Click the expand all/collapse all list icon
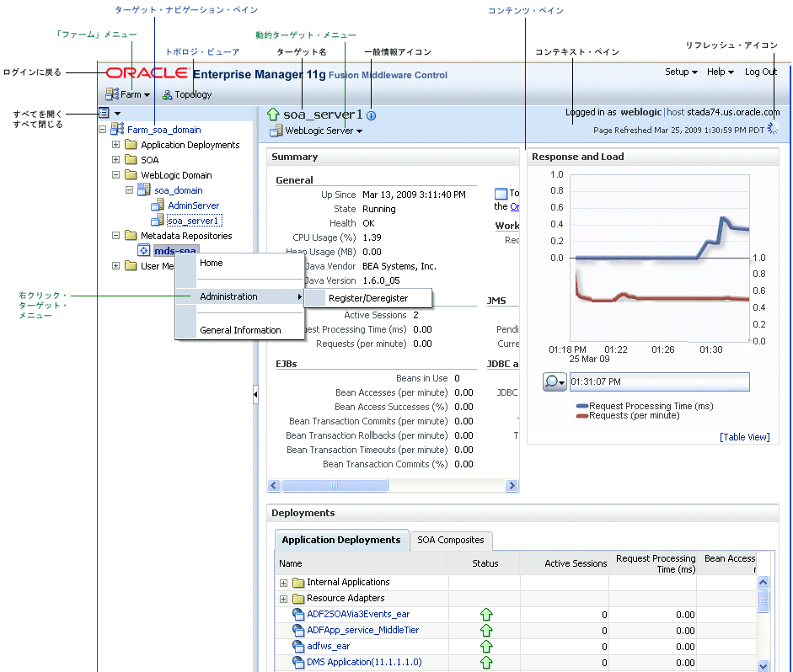The height and width of the screenshot is (672, 793). 104,113
